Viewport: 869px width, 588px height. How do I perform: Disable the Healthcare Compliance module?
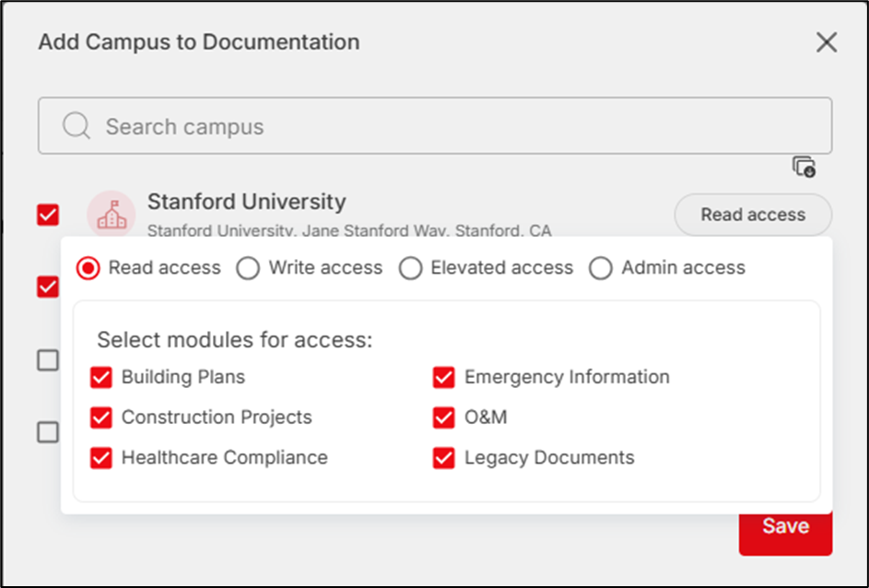pos(101,458)
